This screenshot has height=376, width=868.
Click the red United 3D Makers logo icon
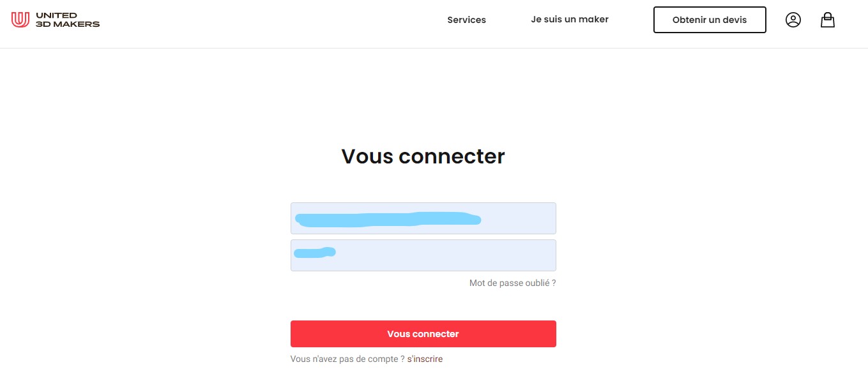pyautogui.click(x=20, y=20)
